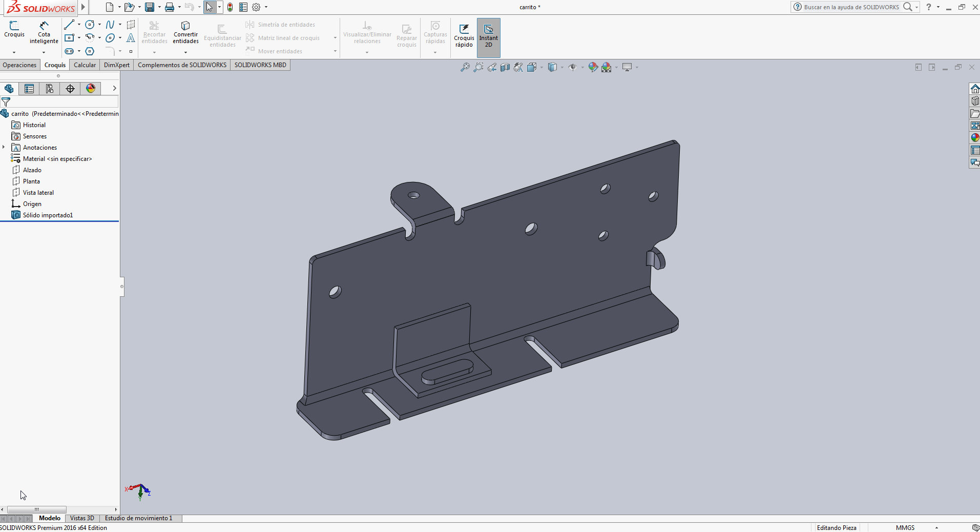Select Vista lateral plane in the tree
This screenshot has height=532, width=980.
[x=38, y=193]
